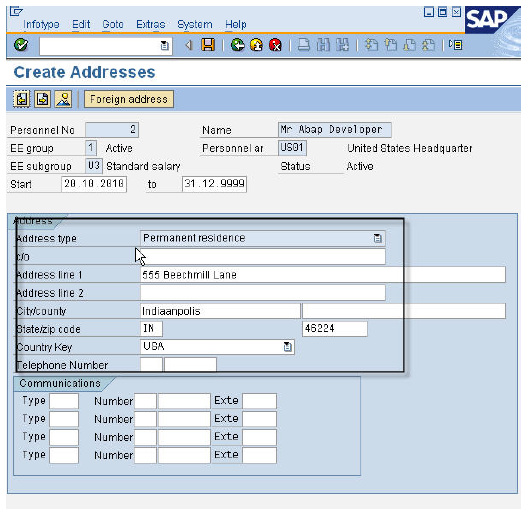This screenshot has width=526, height=509.
Task: Open the Infotype menu
Action: 41,24
